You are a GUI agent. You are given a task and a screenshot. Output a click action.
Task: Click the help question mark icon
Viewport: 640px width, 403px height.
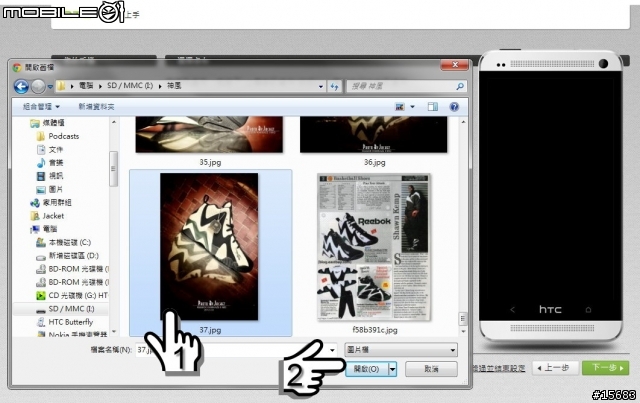point(454,107)
